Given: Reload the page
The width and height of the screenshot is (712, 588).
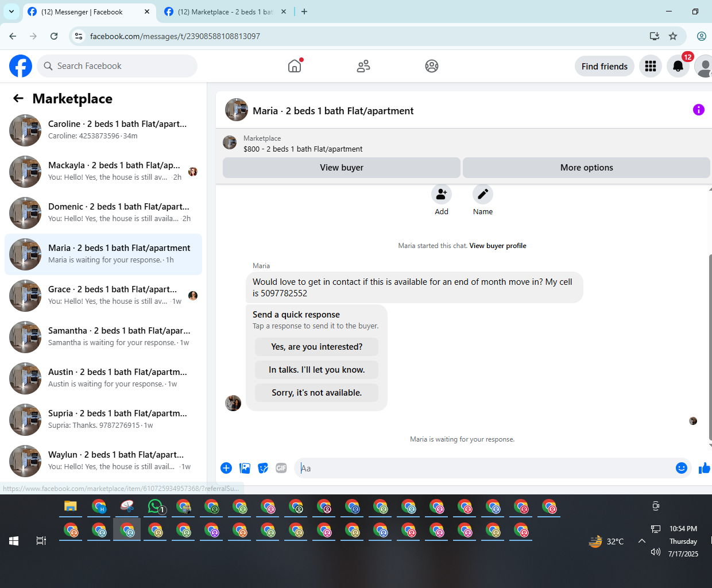Looking at the screenshot, I should coord(54,36).
